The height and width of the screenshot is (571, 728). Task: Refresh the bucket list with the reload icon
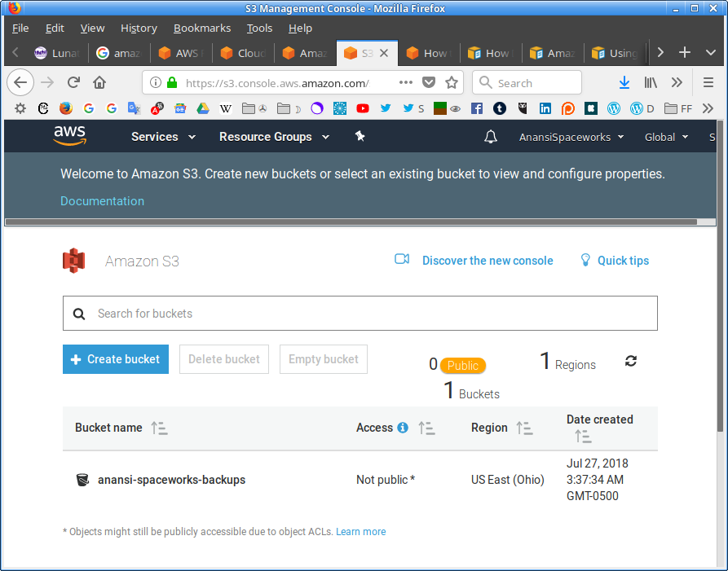coord(631,361)
